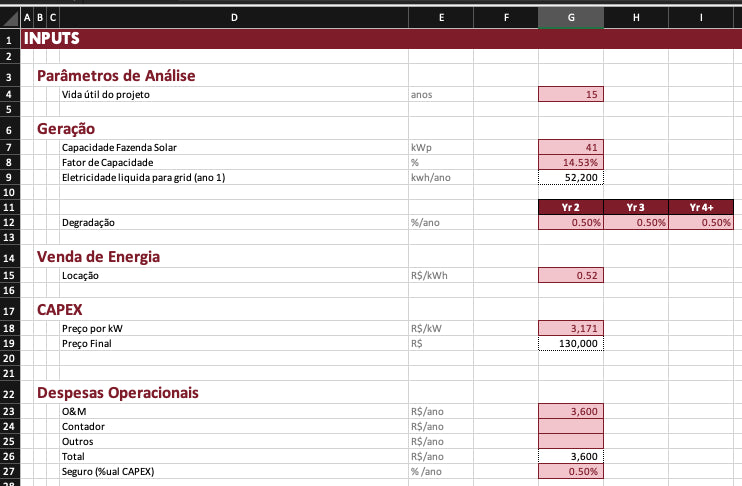
Task: Click the select-all corner triangle
Action: [9, 18]
